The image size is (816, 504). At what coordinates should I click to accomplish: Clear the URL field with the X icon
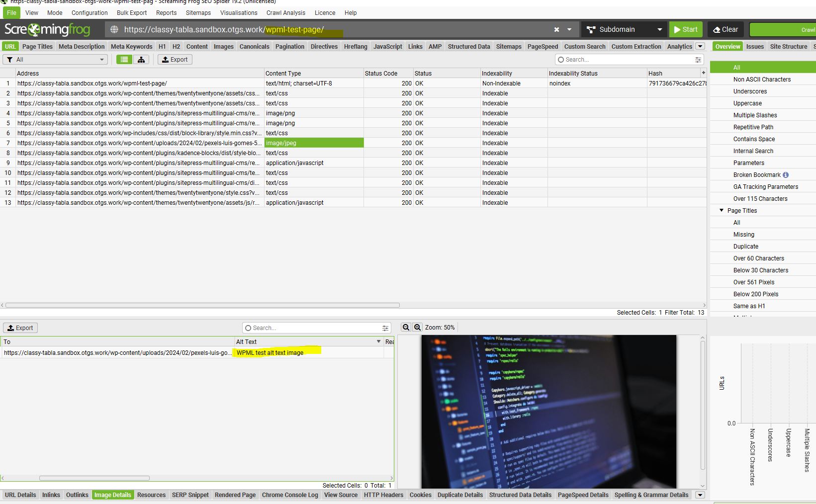(556, 30)
